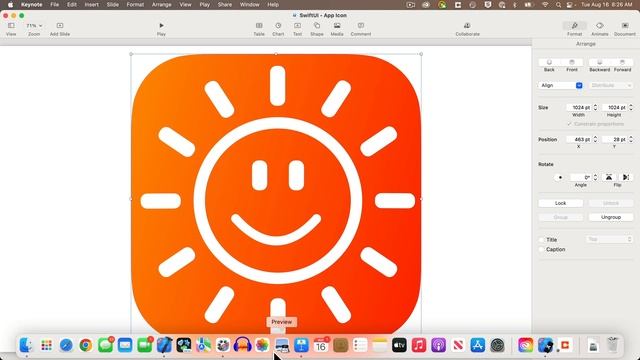Toggle Constrain proportions checkbox
This screenshot has height=360, width=640.
[569, 124]
